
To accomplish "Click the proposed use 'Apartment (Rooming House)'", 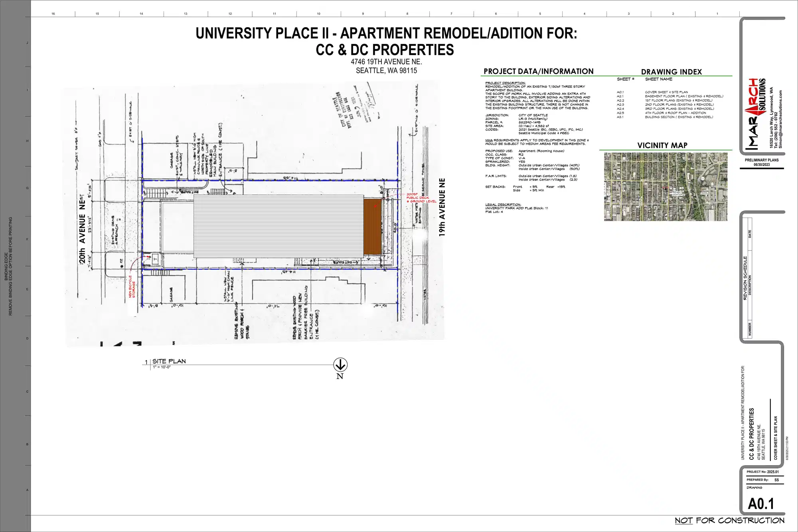I will pyautogui.click(x=541, y=151).
